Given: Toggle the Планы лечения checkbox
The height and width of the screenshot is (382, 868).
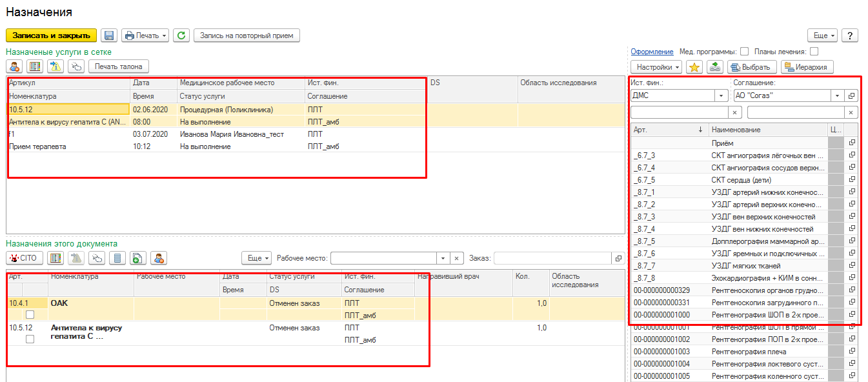Looking at the screenshot, I should click(x=814, y=52).
